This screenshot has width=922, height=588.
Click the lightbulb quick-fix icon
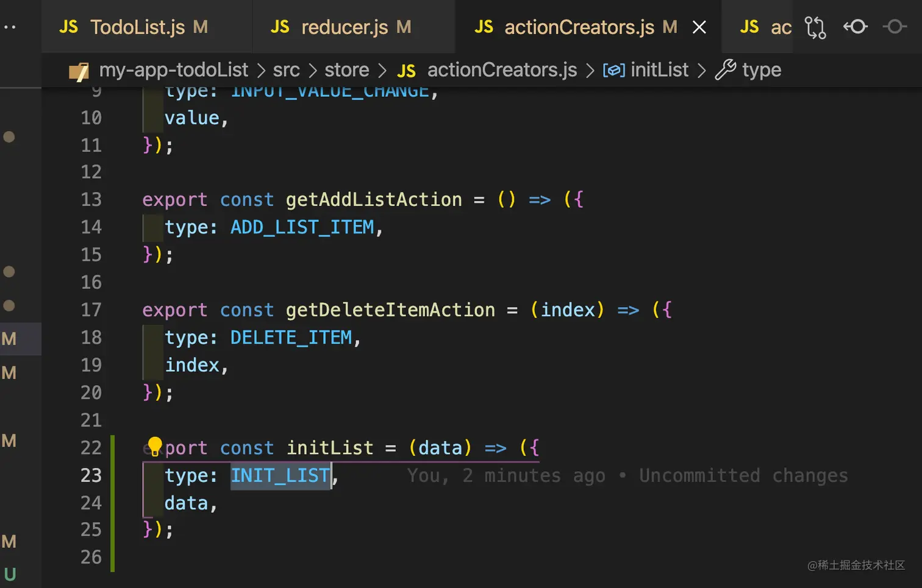point(155,447)
